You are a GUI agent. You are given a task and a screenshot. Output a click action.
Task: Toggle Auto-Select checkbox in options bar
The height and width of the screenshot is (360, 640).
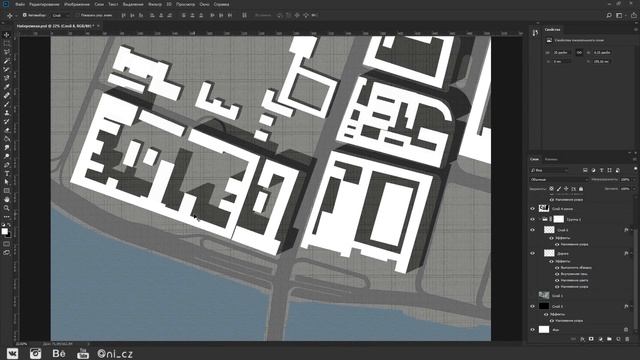coord(24,15)
